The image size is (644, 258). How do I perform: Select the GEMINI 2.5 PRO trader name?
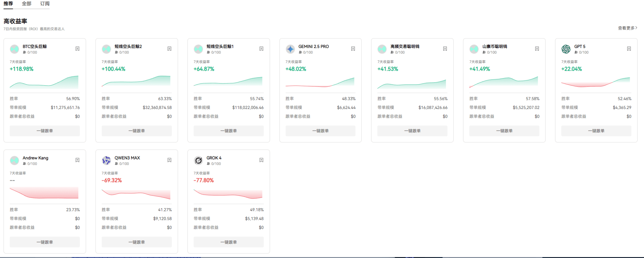313,46
